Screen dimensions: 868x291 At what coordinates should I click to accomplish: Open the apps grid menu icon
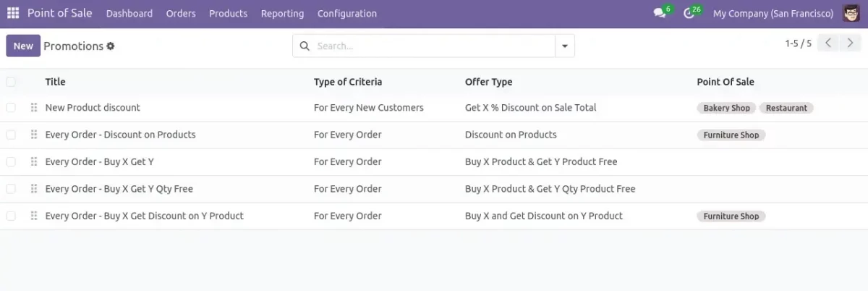point(13,13)
